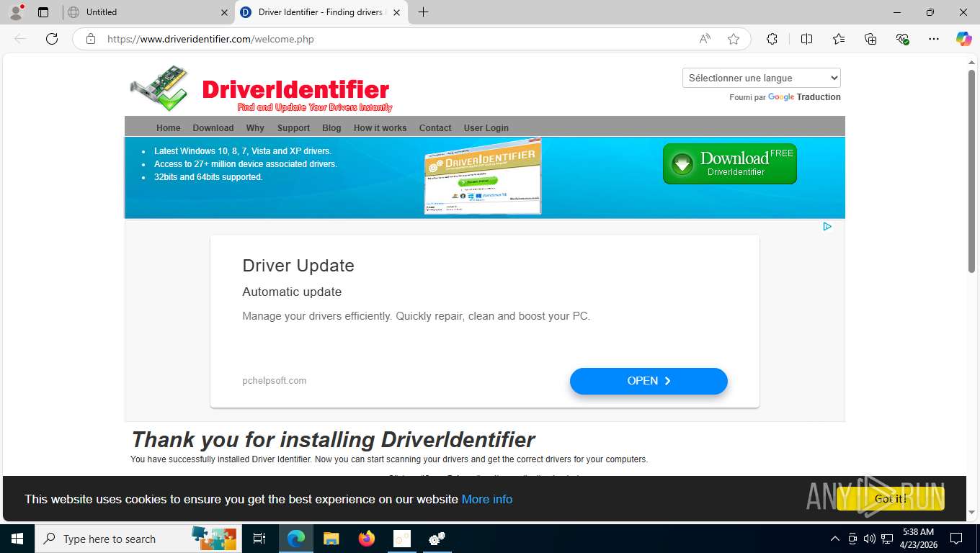Screen dimensions: 980x553
Task: Activate the Read aloud icon
Action: pos(705,39)
